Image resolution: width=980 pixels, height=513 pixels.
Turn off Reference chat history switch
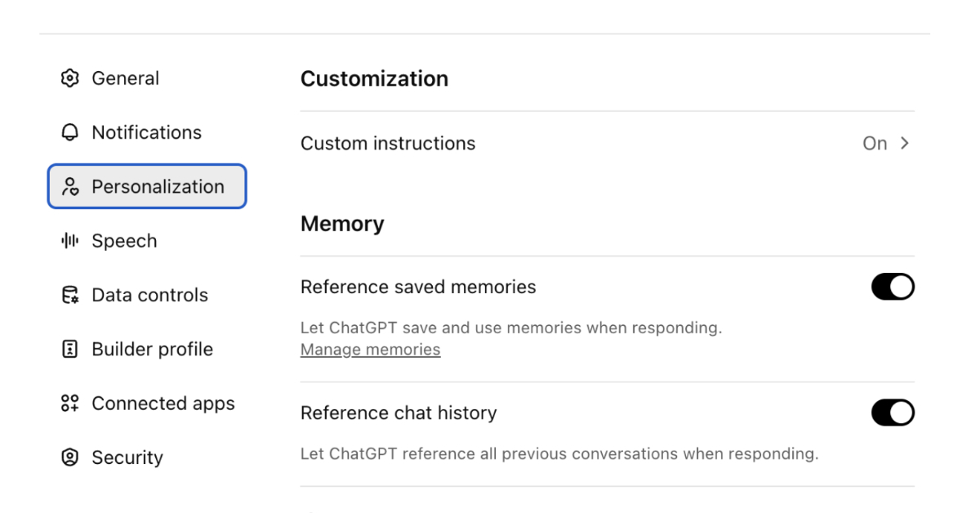893,413
